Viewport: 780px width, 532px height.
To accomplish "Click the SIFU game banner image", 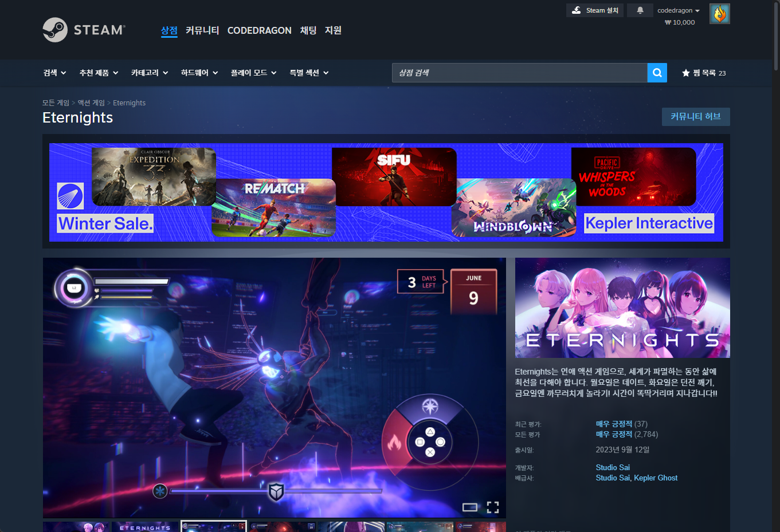I will (x=394, y=176).
